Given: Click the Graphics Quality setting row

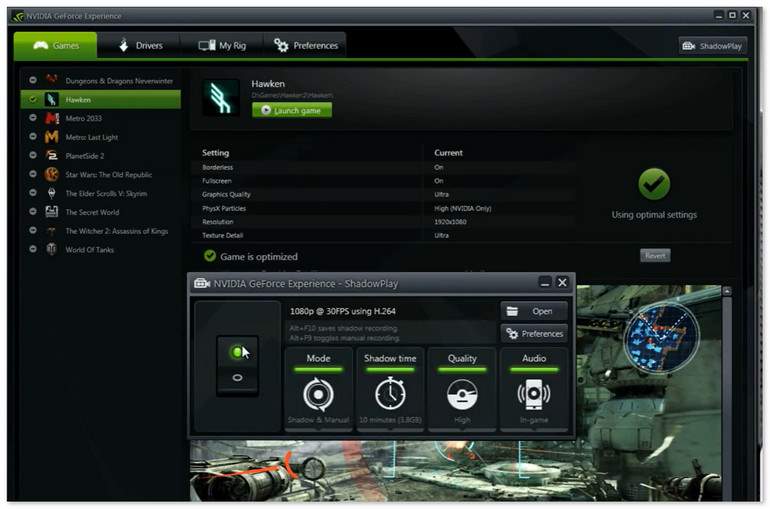Looking at the screenshot, I should point(384,194).
